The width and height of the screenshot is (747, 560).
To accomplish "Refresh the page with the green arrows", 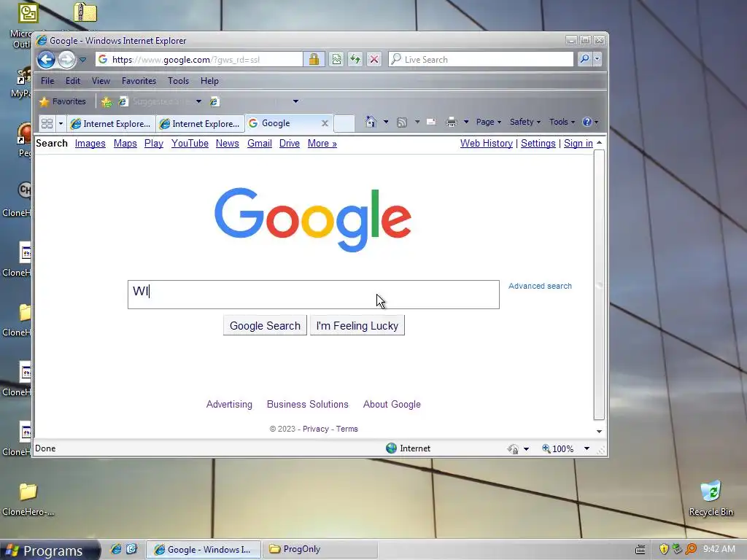I will [355, 60].
